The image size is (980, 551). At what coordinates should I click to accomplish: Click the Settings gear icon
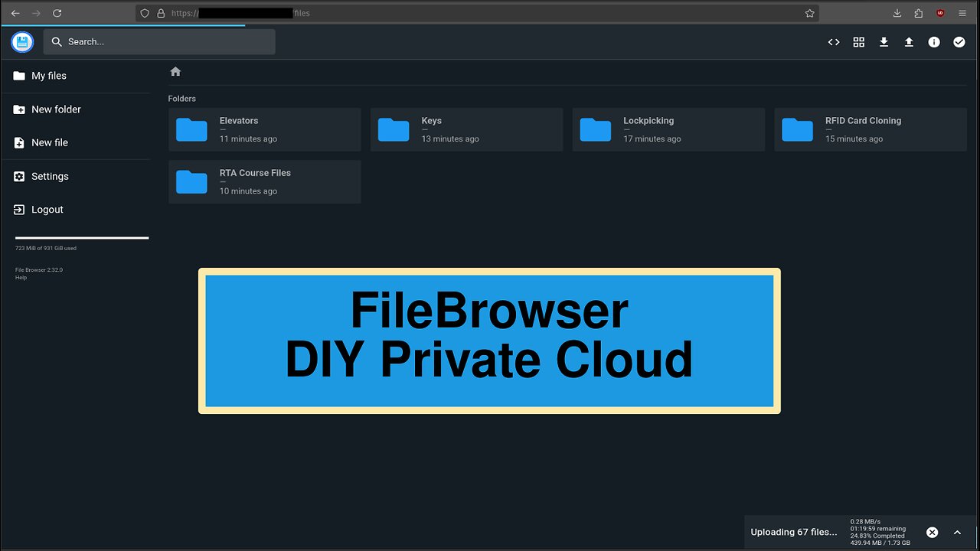click(19, 176)
